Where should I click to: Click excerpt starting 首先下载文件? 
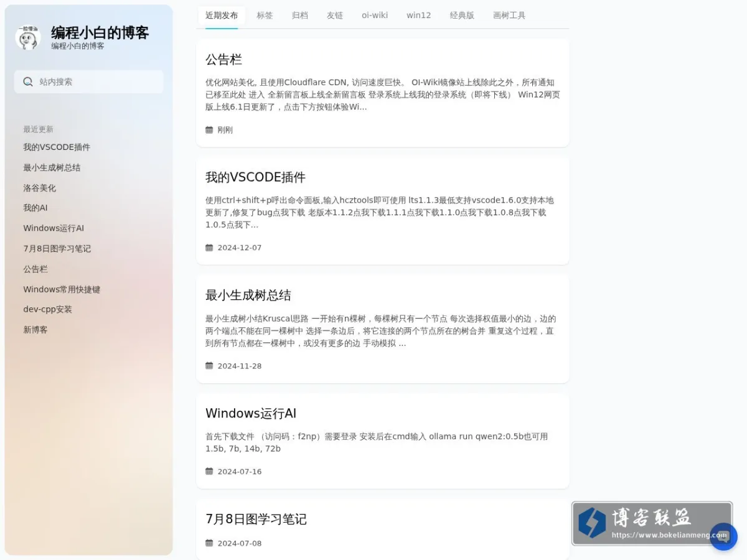coord(377,442)
